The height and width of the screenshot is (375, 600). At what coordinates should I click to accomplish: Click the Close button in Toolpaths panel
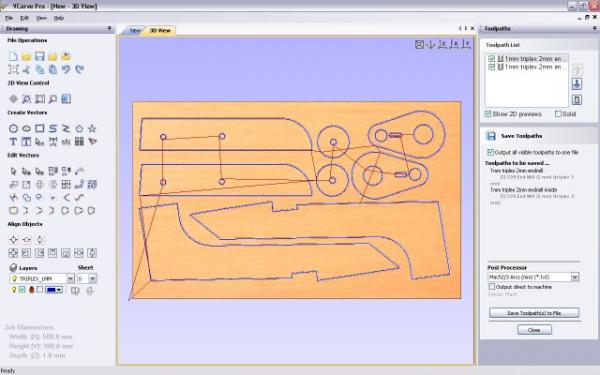(534, 330)
